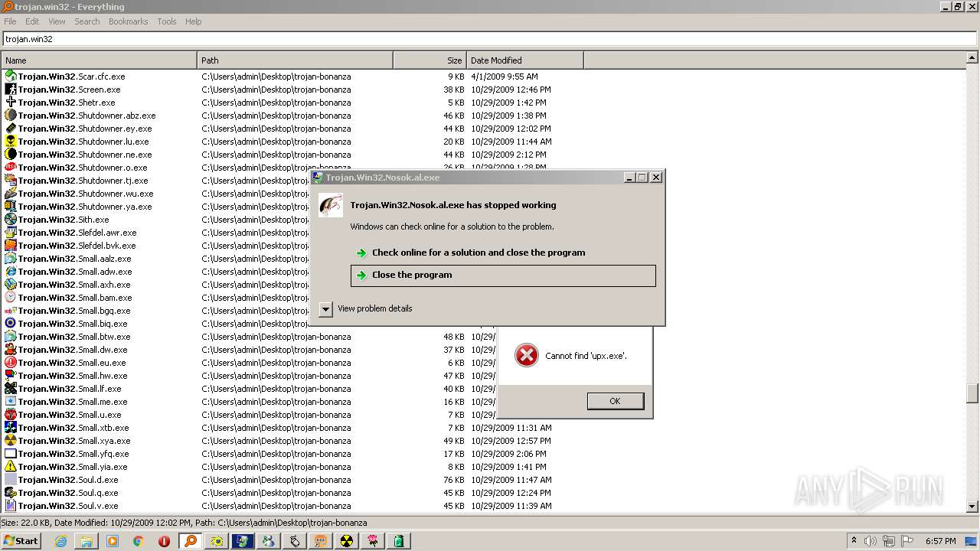
Task: Sort results by Path column header
Action: pos(295,60)
